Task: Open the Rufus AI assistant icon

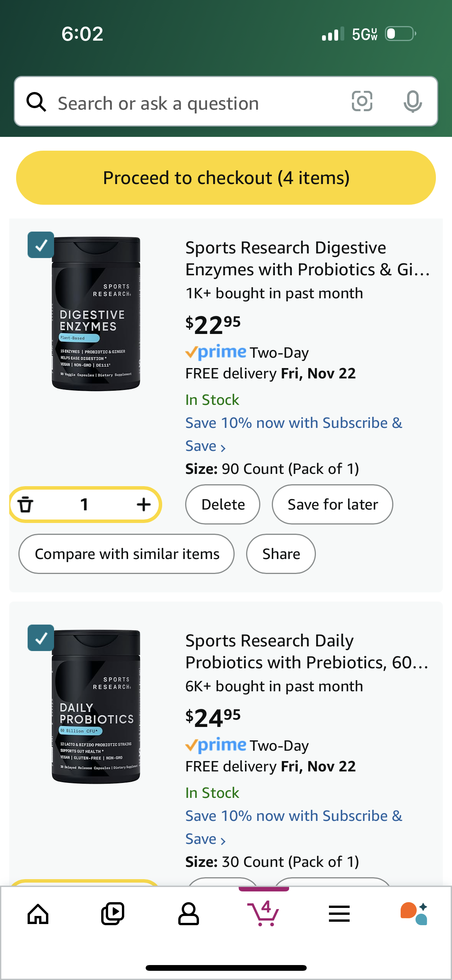Action: [414, 913]
